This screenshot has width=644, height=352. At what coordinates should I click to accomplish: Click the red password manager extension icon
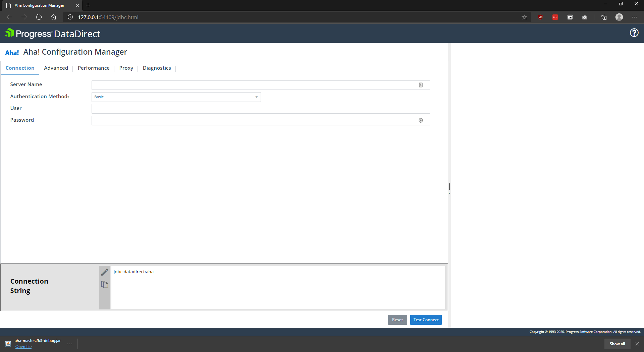tap(555, 17)
